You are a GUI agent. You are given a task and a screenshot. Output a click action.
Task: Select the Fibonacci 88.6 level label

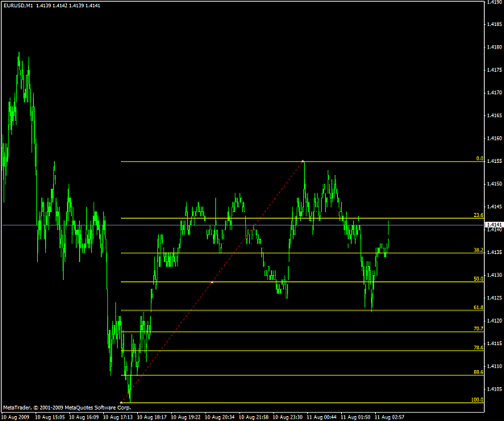coord(478,372)
